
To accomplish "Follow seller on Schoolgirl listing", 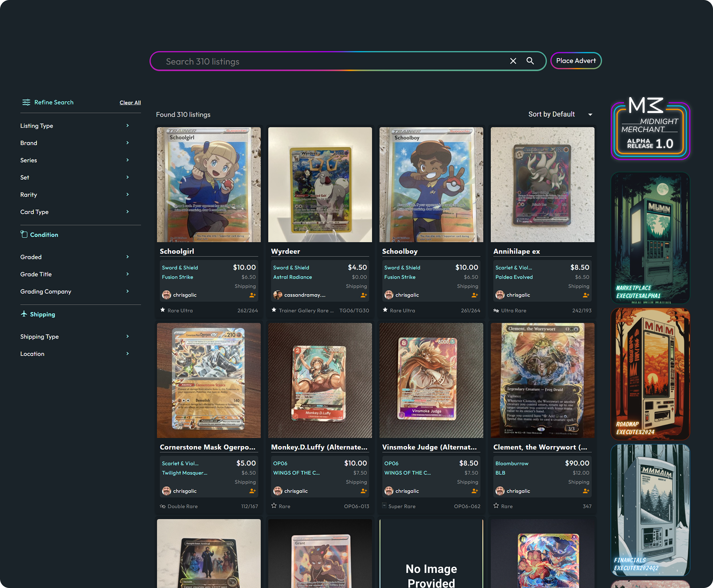I will 253,295.
